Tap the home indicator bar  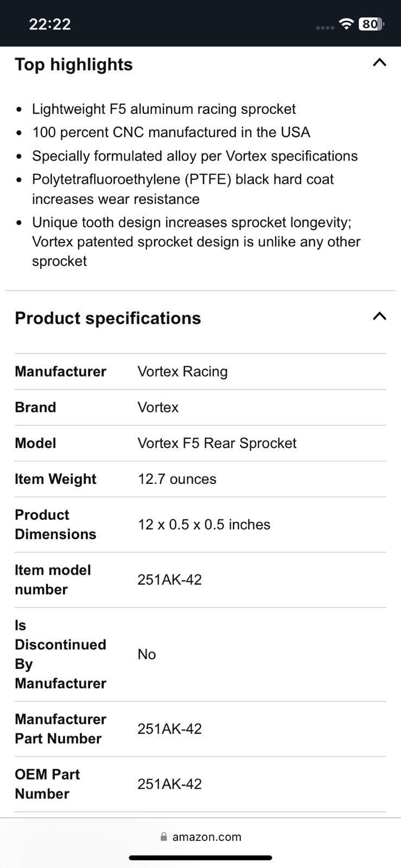point(200,858)
